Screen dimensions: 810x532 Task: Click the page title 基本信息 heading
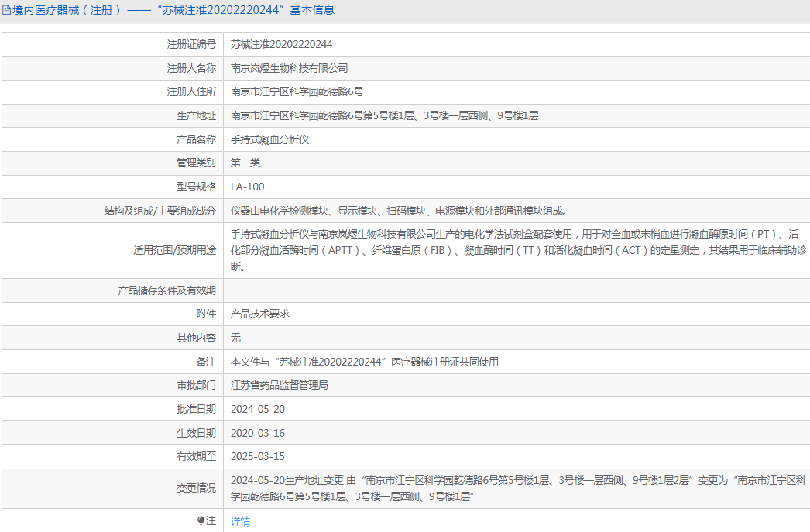(x=312, y=10)
